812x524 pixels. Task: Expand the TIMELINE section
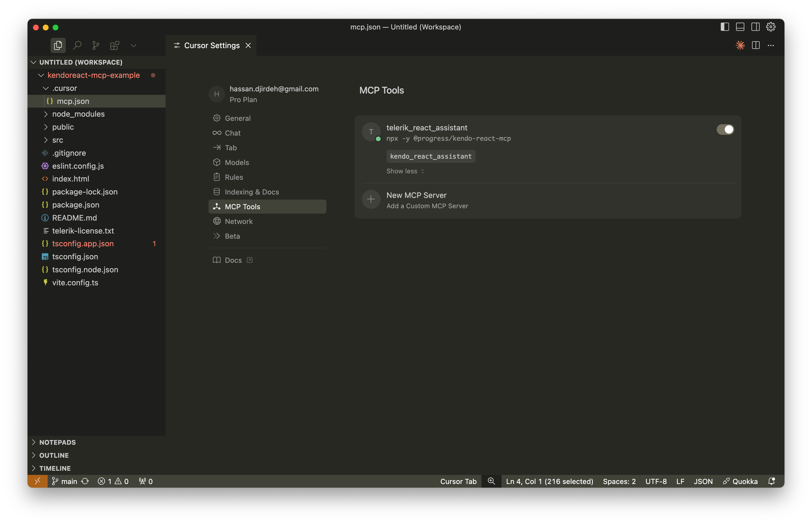point(96,468)
